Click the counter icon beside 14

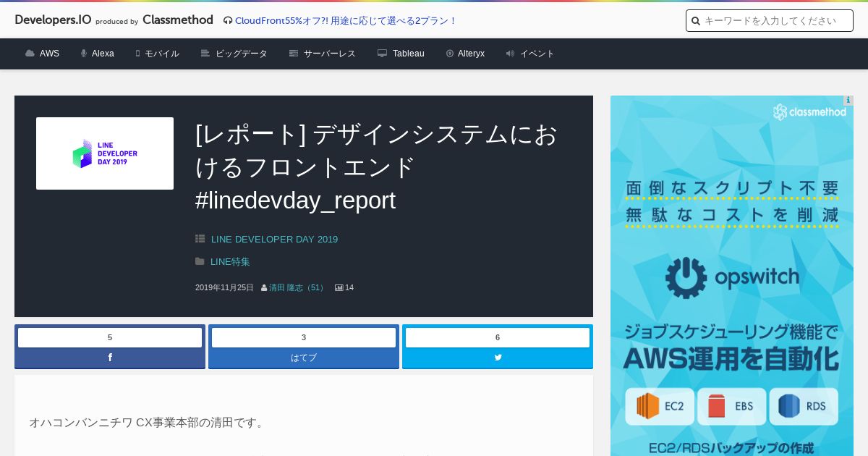(339, 287)
